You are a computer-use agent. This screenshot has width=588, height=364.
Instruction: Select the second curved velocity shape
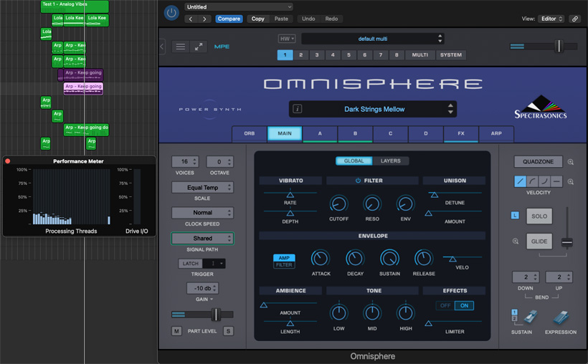click(x=532, y=181)
